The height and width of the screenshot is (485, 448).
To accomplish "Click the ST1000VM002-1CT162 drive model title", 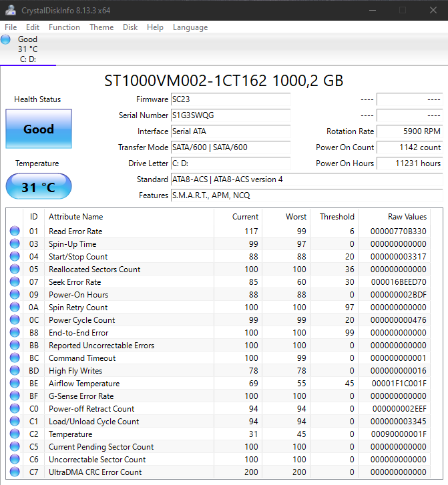I will [224, 81].
